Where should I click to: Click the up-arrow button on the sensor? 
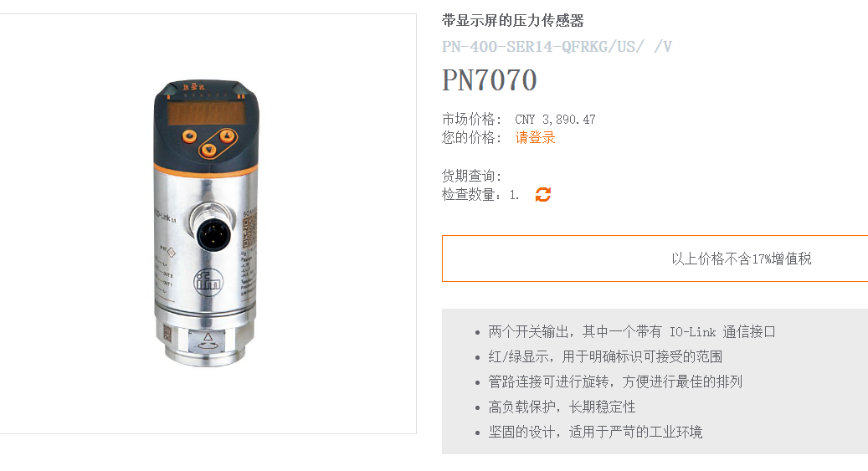click(227, 136)
